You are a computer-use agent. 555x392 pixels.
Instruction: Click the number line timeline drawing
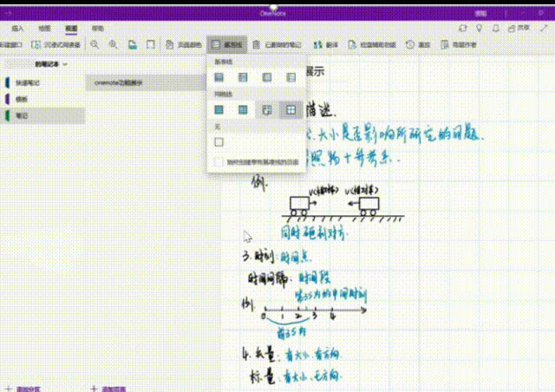click(314, 313)
